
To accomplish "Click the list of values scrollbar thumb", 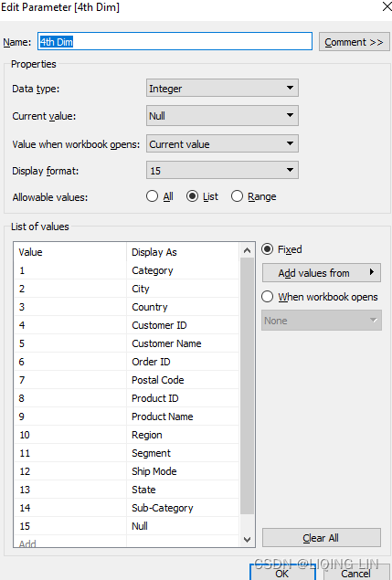I will point(248,386).
